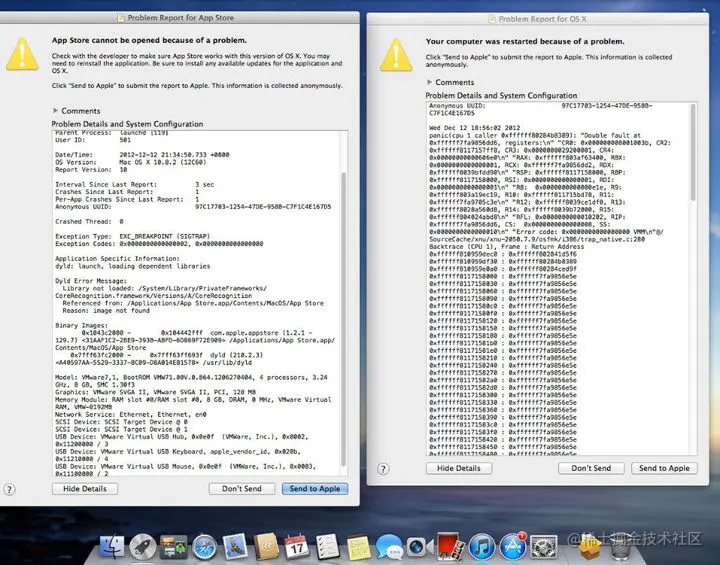Viewport: 720px width, 565px height.
Task: Click 'Network Service: Ethernet, Ethernet, en0' line
Action: (130, 414)
